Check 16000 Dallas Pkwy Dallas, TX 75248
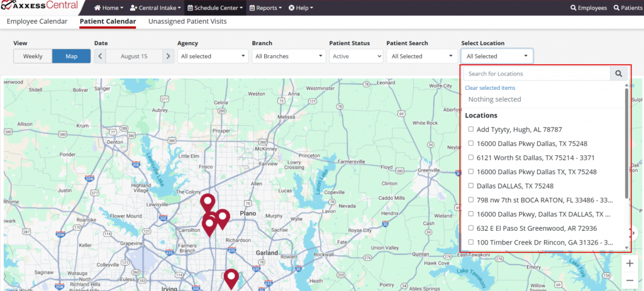The width and height of the screenshot is (644, 291). tap(470, 143)
